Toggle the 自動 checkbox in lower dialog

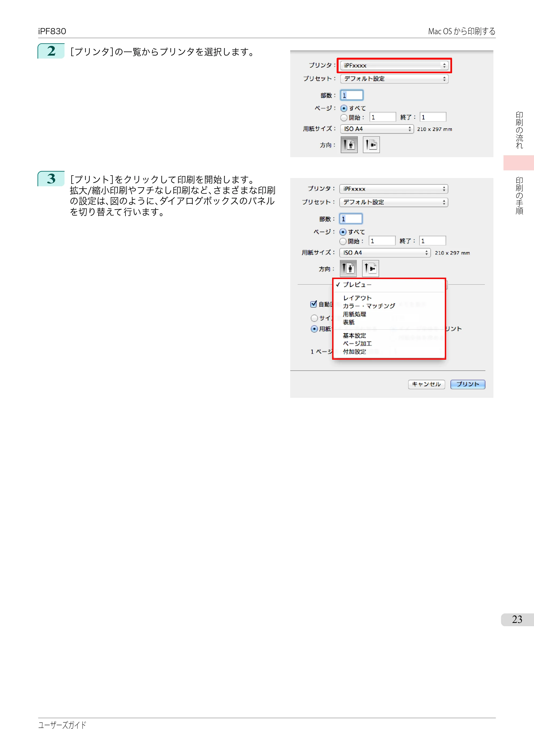pos(313,304)
